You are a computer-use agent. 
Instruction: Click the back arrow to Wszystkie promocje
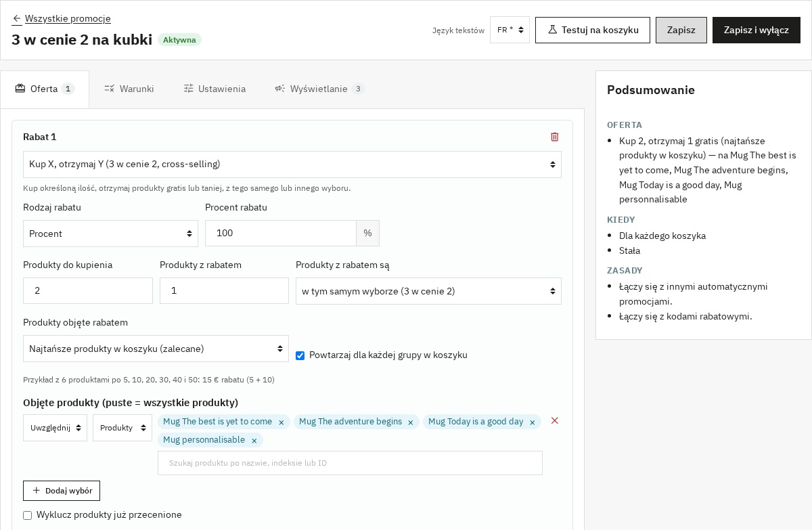pos(17,19)
